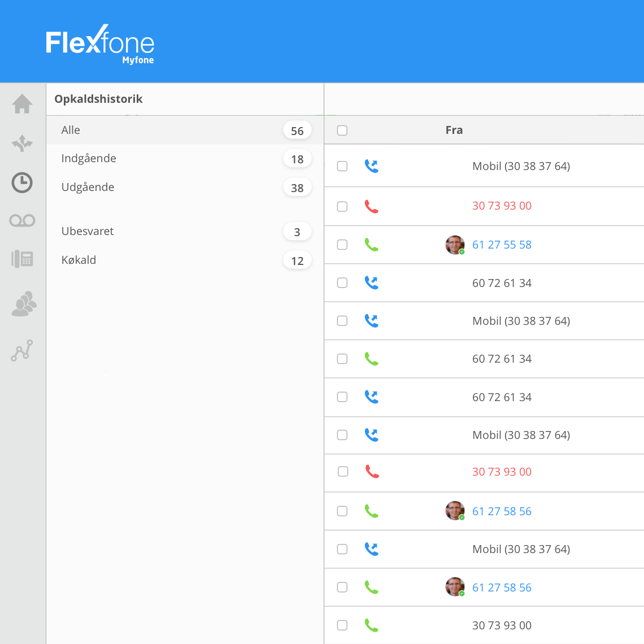Viewport: 644px width, 644px height.
Task: Tick checkbox of grey 30 73 93 00 row
Action: (x=342, y=625)
